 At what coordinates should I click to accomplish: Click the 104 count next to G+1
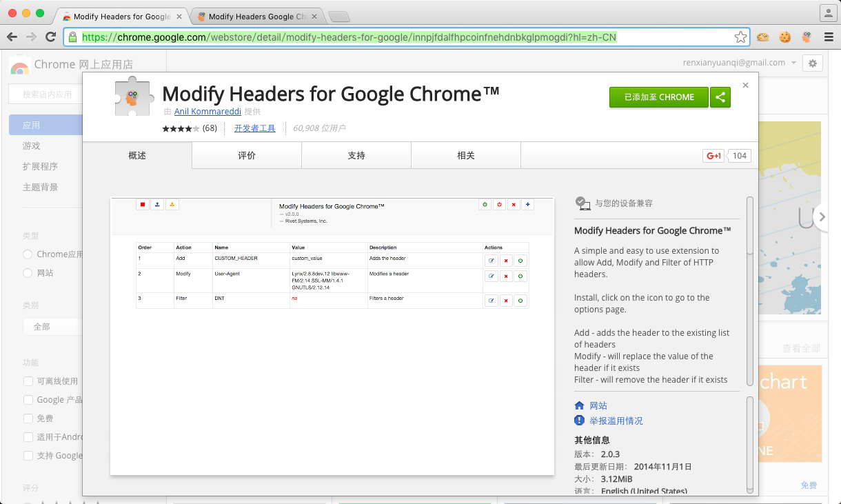[x=739, y=156]
